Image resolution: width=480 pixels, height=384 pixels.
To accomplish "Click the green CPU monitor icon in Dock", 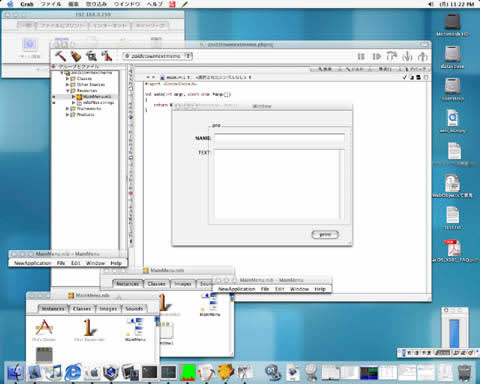I will pos(188,372).
